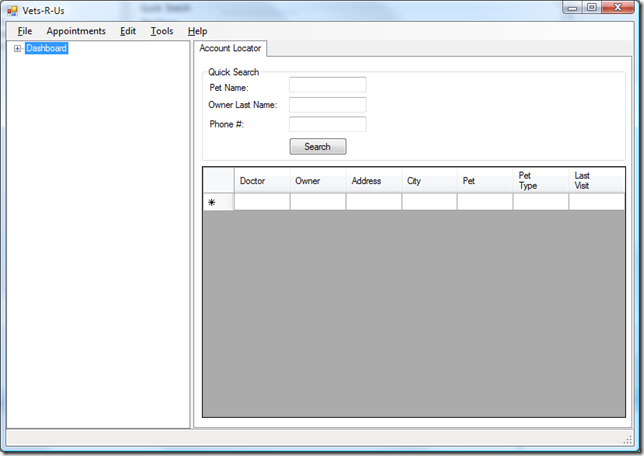Minimize the Vets-R-Us window
This screenshot has width=644, height=456.
[x=572, y=7]
